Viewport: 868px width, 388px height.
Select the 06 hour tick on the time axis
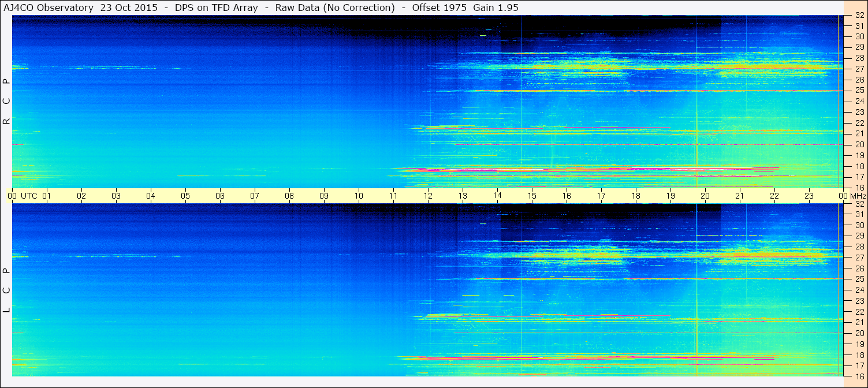(x=220, y=196)
